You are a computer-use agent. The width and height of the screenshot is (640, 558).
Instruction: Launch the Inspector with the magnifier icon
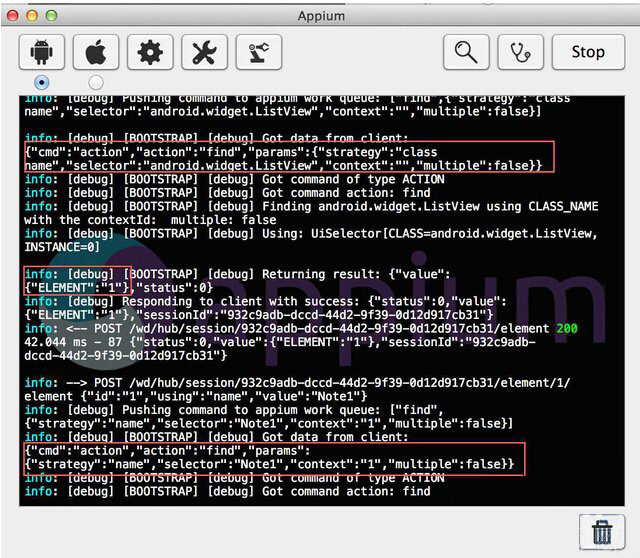(466, 52)
